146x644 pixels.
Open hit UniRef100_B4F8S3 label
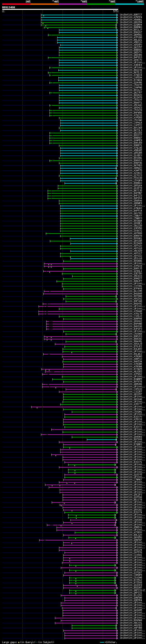(131, 58)
